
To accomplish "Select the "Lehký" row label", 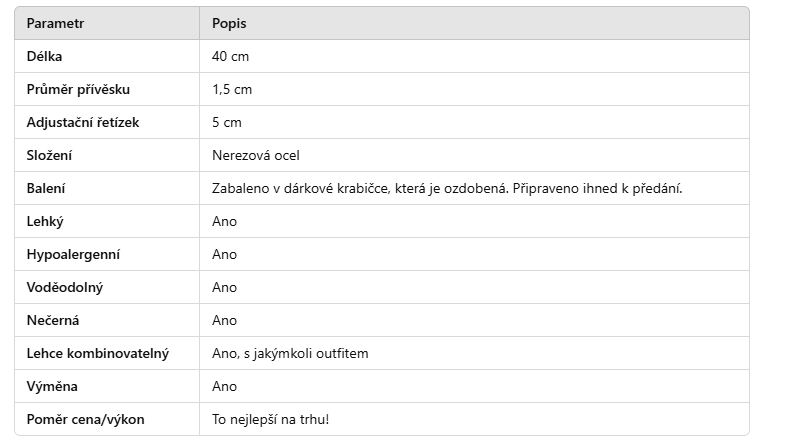I will tap(45, 221).
